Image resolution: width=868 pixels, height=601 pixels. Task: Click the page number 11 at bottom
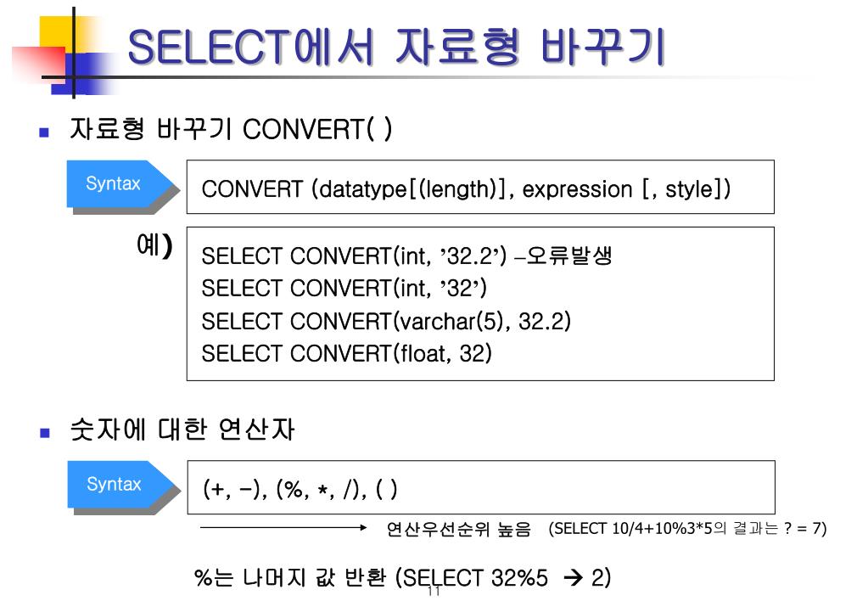434,592
